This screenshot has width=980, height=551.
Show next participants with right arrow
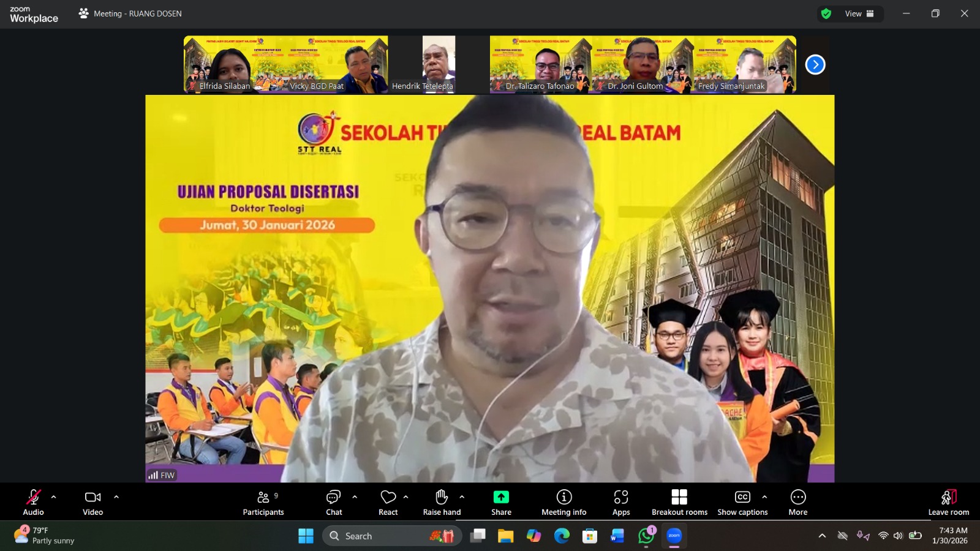815,64
